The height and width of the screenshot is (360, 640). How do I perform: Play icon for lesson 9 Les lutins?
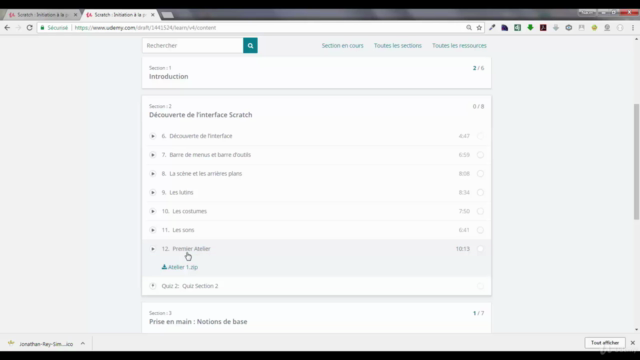pos(153,192)
